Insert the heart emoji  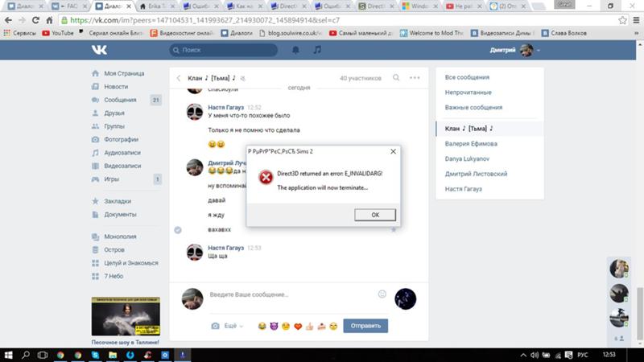[298, 327]
